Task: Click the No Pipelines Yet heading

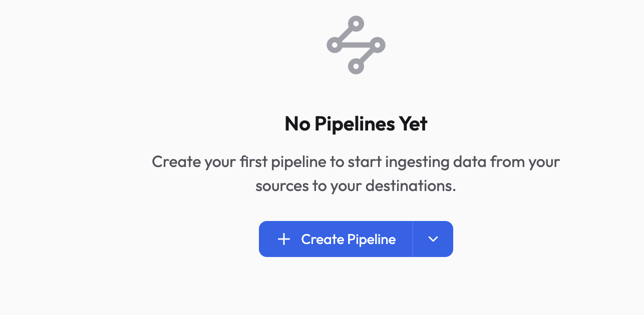Action: (356, 123)
